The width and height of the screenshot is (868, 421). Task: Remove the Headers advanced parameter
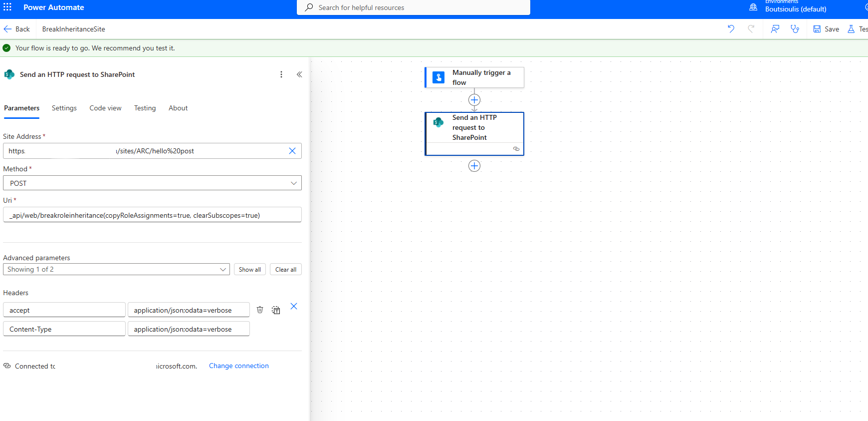click(x=294, y=306)
